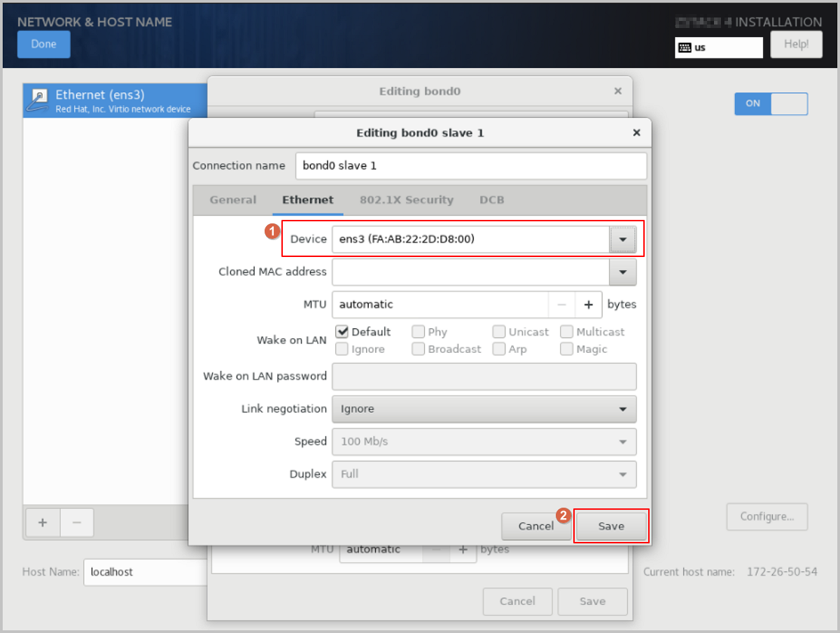Close the Editing bond0 slave 1 dialog
Screen dimensions: 840x633
pyautogui.click(x=636, y=132)
